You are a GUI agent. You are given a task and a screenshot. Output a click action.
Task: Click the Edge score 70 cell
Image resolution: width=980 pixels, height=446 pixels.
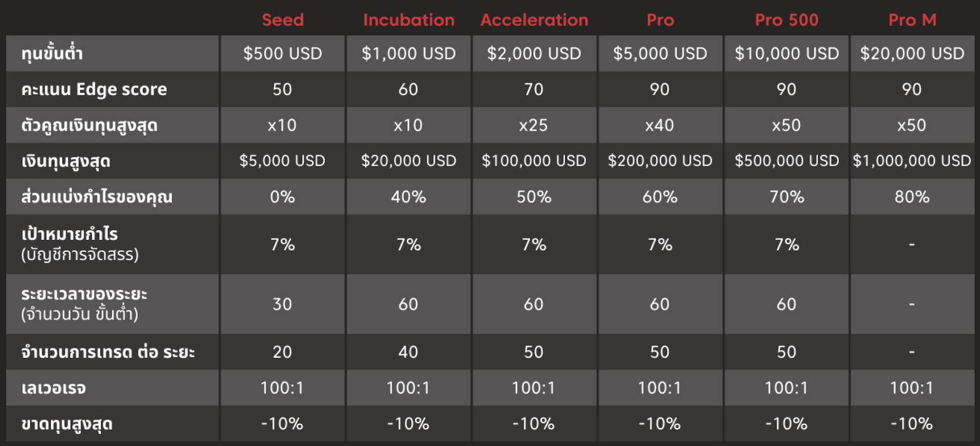pyautogui.click(x=534, y=89)
